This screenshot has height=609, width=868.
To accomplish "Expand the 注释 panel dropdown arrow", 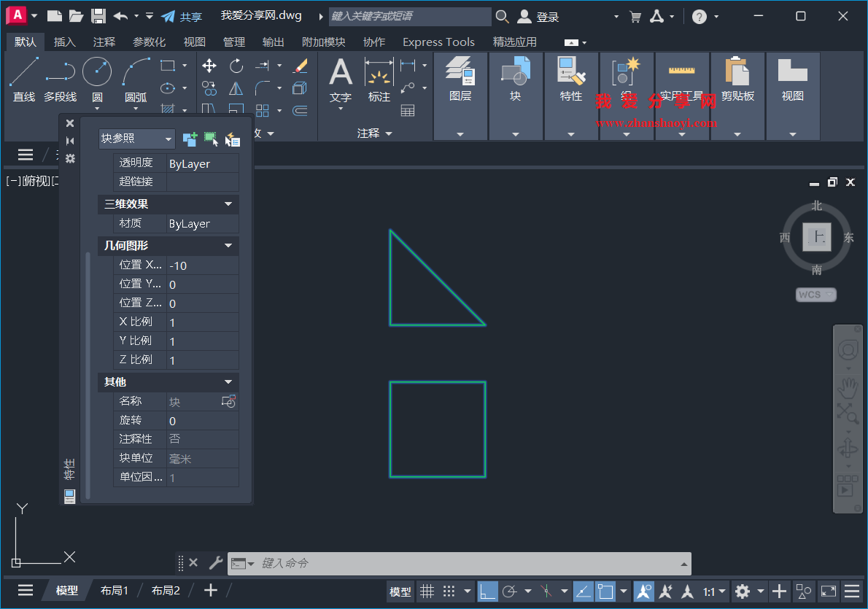I will click(x=389, y=133).
